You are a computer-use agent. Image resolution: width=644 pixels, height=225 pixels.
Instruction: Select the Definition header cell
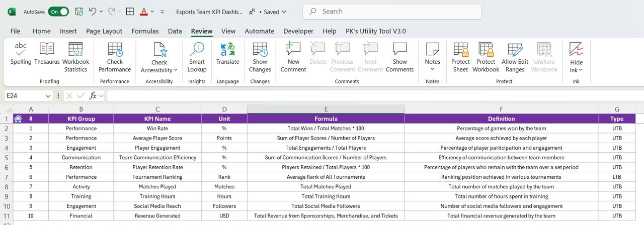point(501,119)
